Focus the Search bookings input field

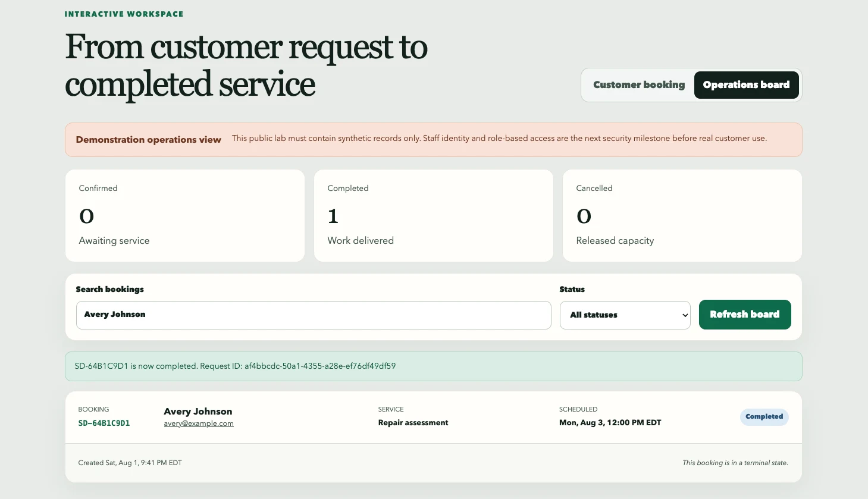point(314,315)
